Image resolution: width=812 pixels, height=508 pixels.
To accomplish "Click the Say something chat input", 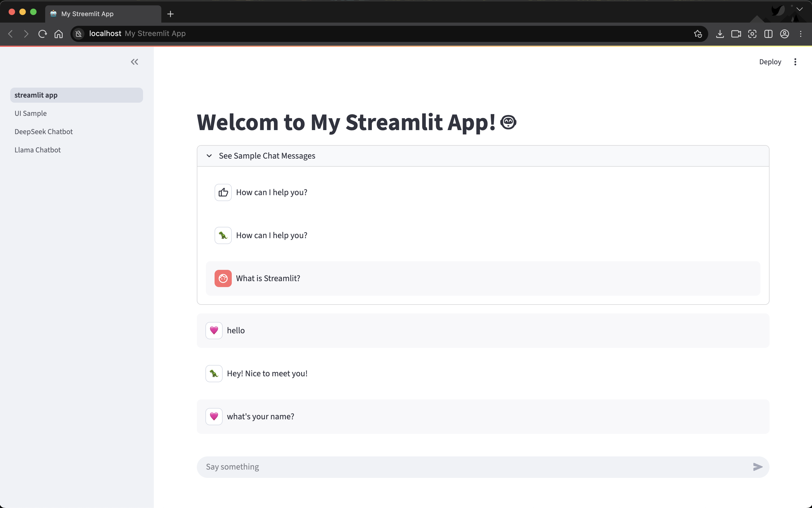I will point(471,467).
